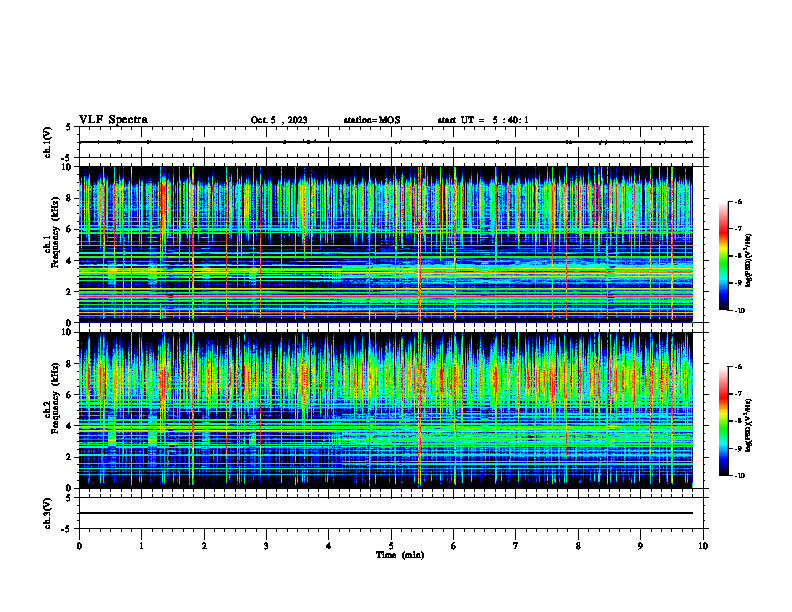Viewport: 792px width, 612px height.
Task: Click time axis tick label "7"
Action: [516, 546]
